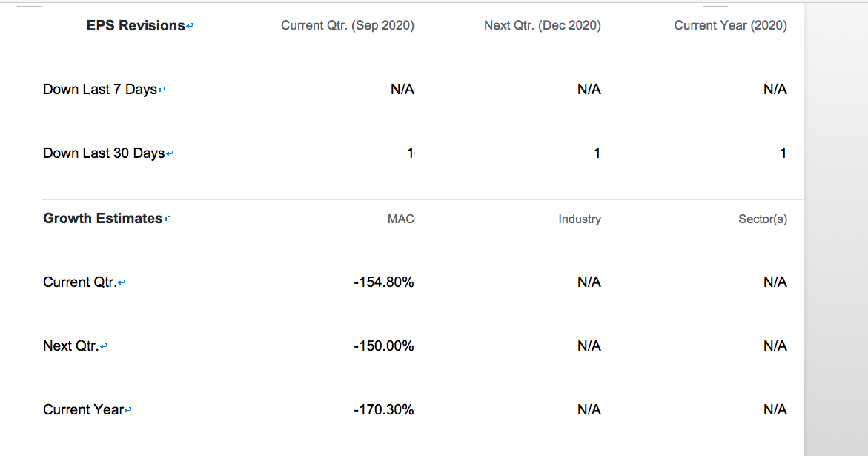Click the Current Qtr. row label

point(80,282)
